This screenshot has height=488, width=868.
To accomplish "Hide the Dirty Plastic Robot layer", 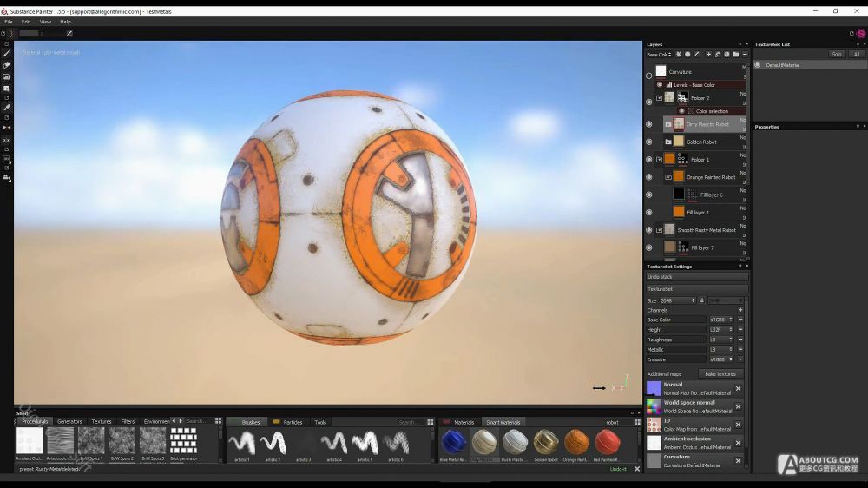I will (648, 124).
